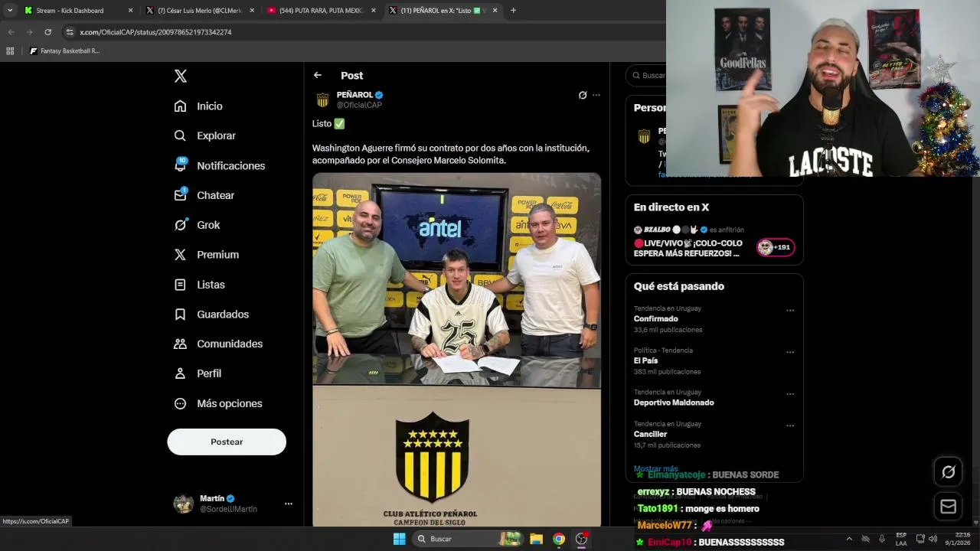Open the bookmarks apps grid icon
This screenshot has height=551, width=980.
[10, 51]
